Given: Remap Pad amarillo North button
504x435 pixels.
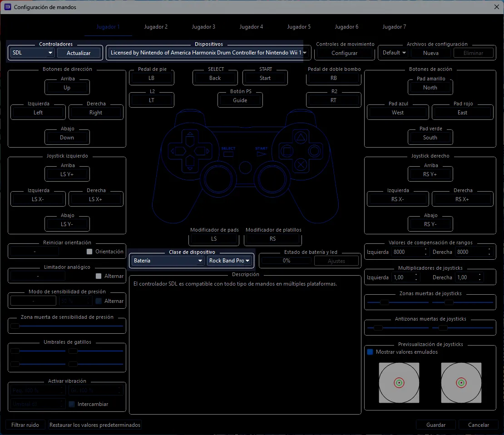Looking at the screenshot, I should tap(430, 88).
